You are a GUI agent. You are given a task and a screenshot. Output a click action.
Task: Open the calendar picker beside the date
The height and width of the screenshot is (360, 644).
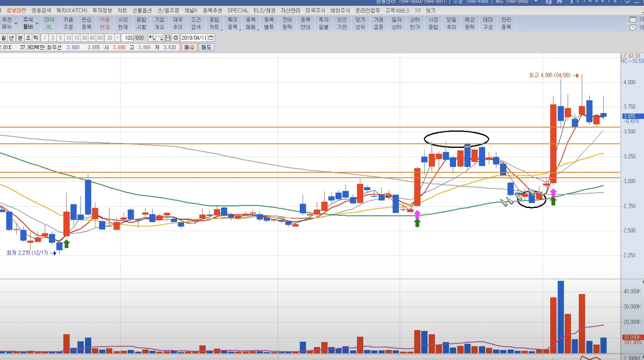(x=211, y=38)
